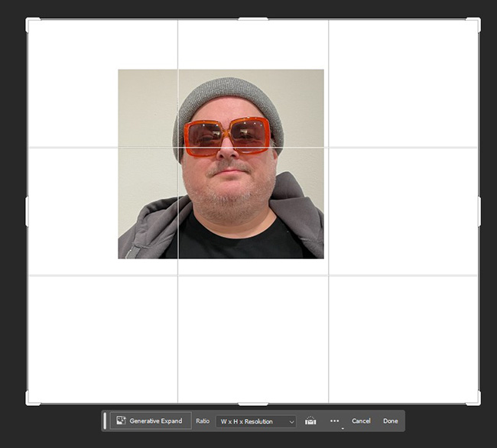Open the W x H x Resolution dropdown
The image size is (497, 448).
[255, 421]
